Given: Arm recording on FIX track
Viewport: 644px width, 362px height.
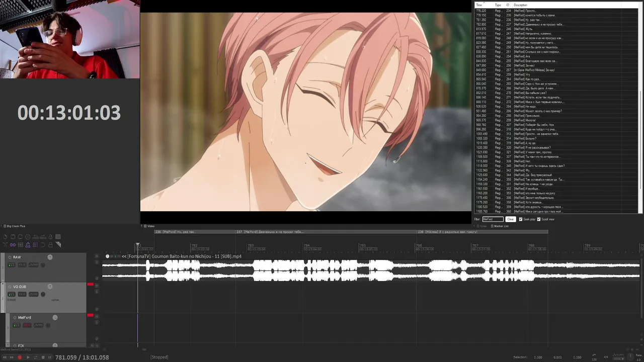Looking at the screenshot, I should tap(15, 345).
